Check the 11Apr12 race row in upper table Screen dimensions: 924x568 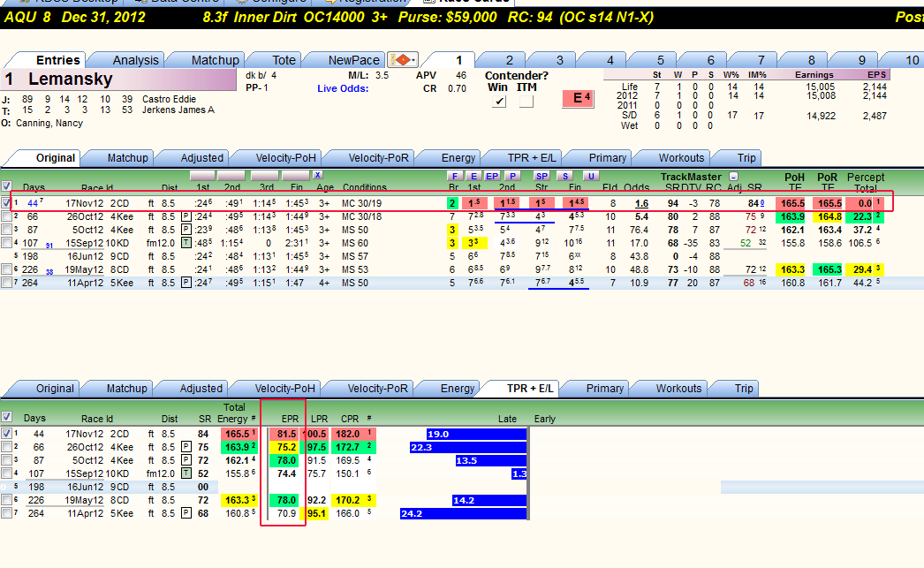pos(6,283)
